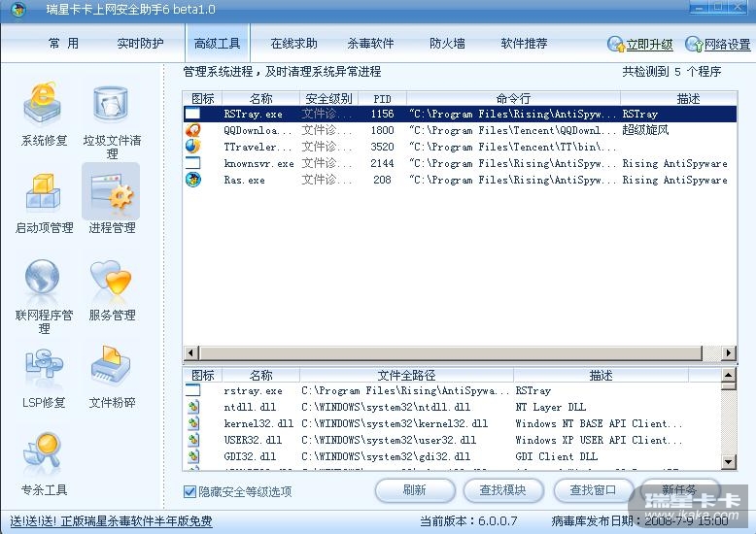Open 服务管理 hearts icon

[x=111, y=277]
